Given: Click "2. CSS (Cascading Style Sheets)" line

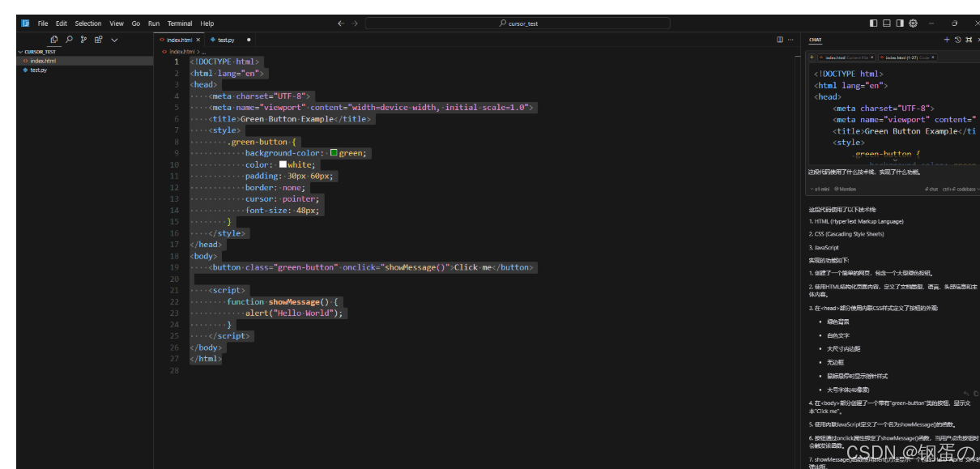Looking at the screenshot, I should (x=846, y=234).
